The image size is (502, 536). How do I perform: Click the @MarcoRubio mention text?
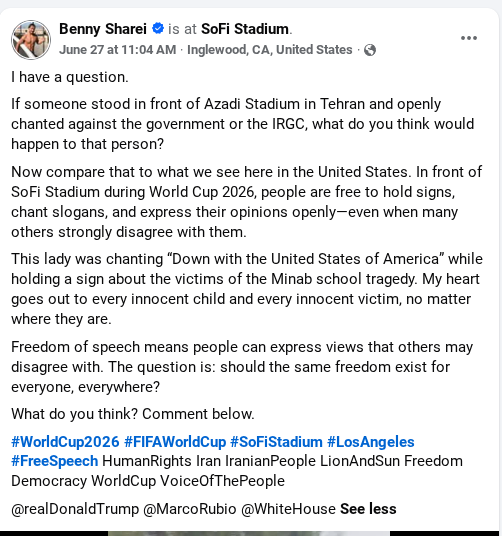point(190,509)
